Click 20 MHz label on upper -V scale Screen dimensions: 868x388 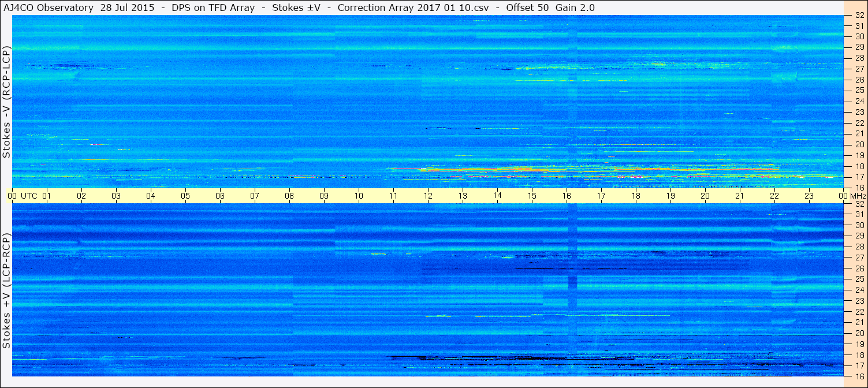pyautogui.click(x=859, y=144)
